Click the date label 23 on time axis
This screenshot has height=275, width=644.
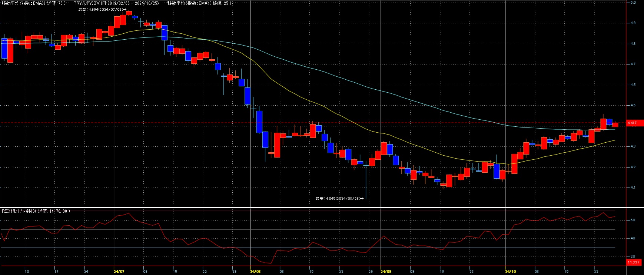pos(471,272)
